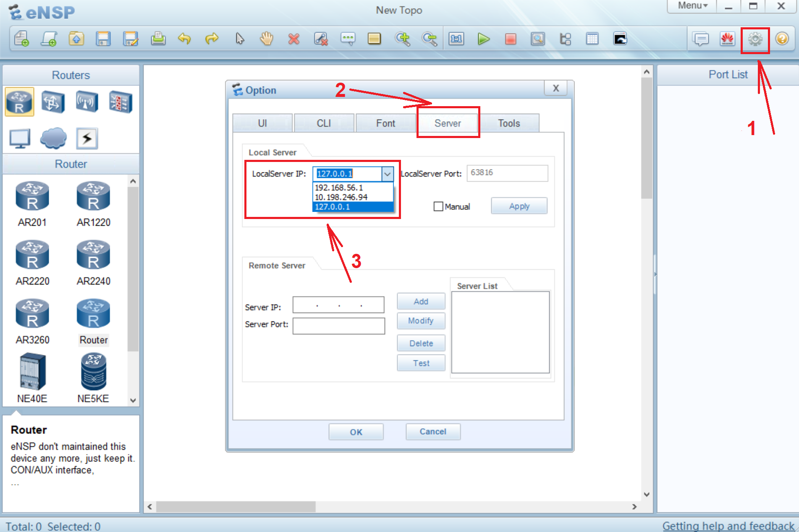Viewport: 799px width, 532px height.
Task: Click the Save topology floppy icon
Action: point(103,39)
